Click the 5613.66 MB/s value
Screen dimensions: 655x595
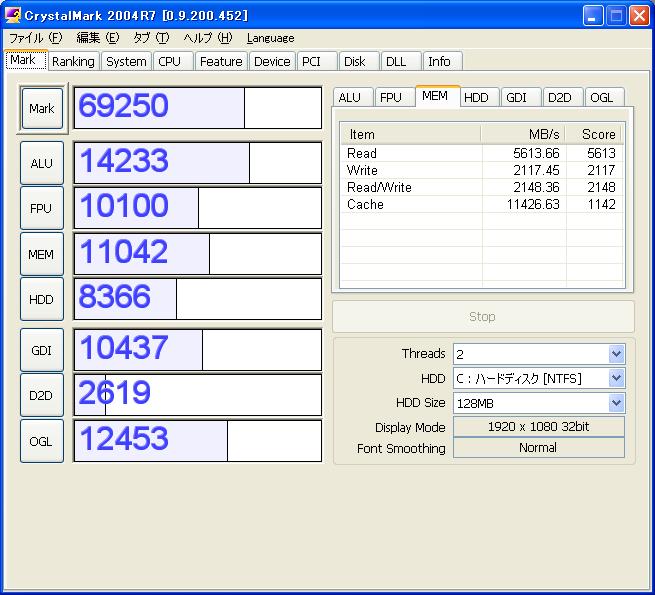(x=536, y=153)
